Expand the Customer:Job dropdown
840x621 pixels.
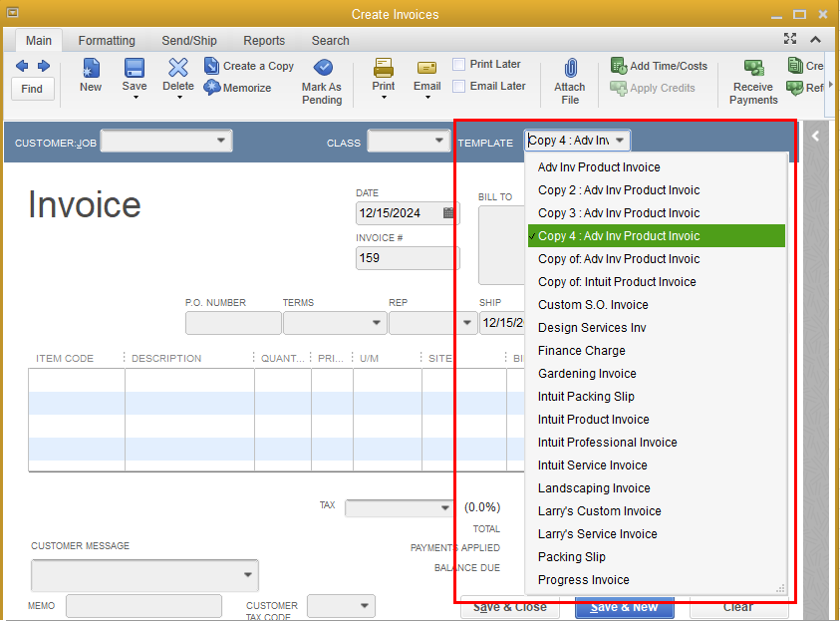221,142
